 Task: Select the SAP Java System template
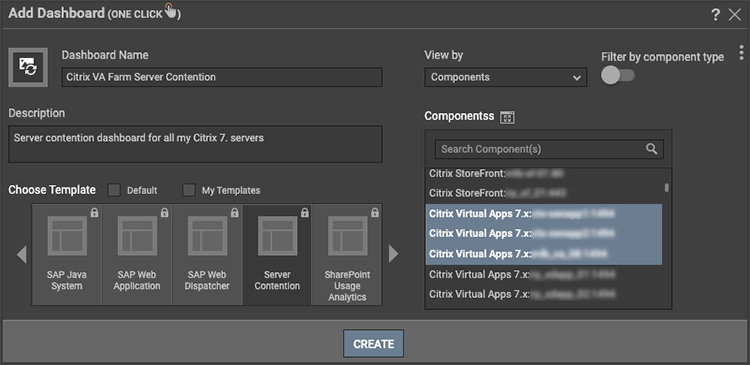(x=67, y=255)
